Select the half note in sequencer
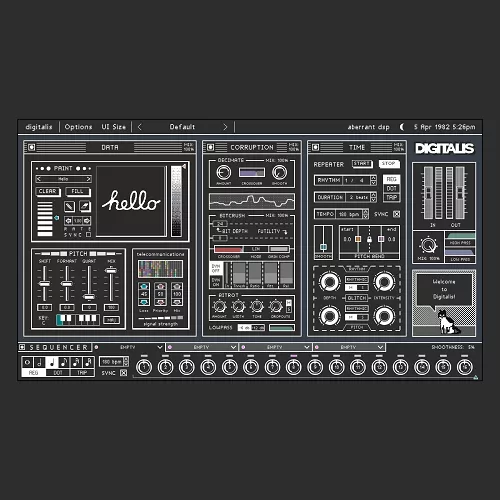This screenshot has height=500, width=500. click(39, 362)
